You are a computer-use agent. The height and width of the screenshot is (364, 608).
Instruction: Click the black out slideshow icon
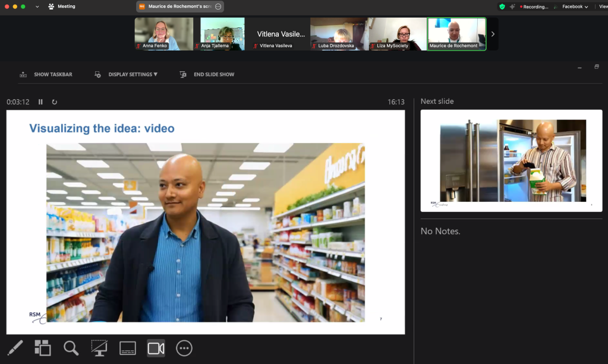tap(99, 348)
